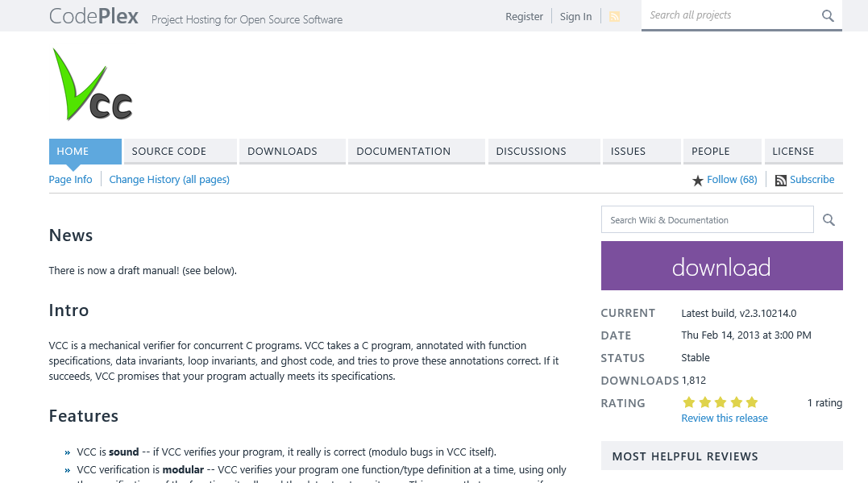Focus the Search Wiki & Documentation field
868x483 pixels.
click(x=708, y=220)
